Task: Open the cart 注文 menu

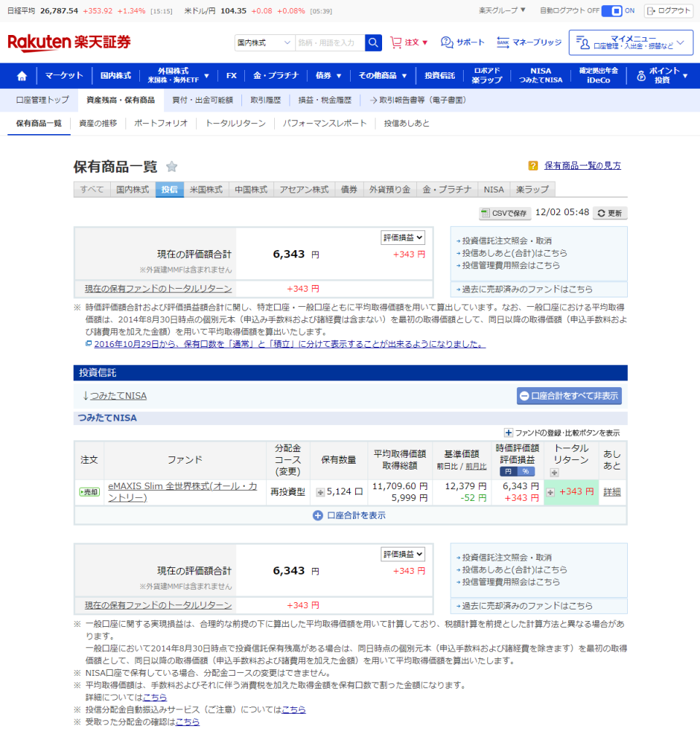Action: point(409,42)
